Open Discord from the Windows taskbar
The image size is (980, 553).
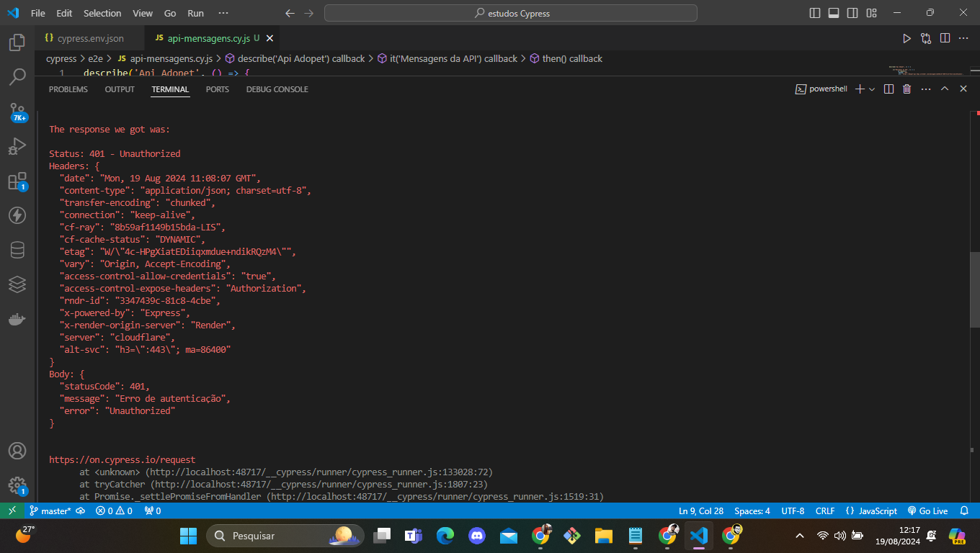point(476,536)
